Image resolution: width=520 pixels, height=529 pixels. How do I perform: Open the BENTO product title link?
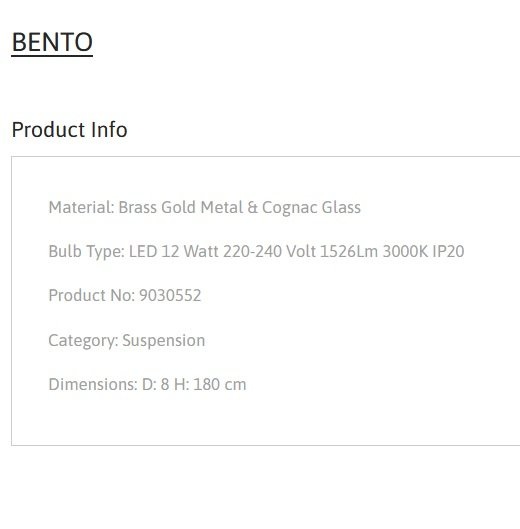pos(52,42)
